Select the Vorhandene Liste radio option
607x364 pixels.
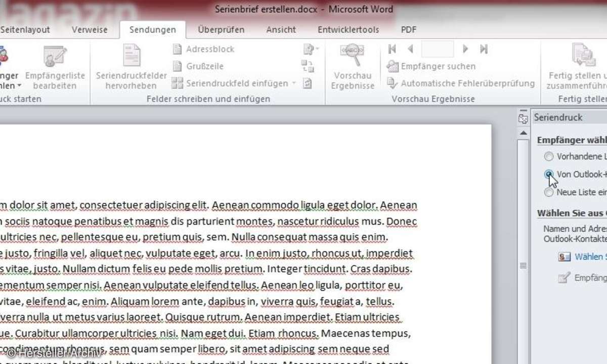548,157
